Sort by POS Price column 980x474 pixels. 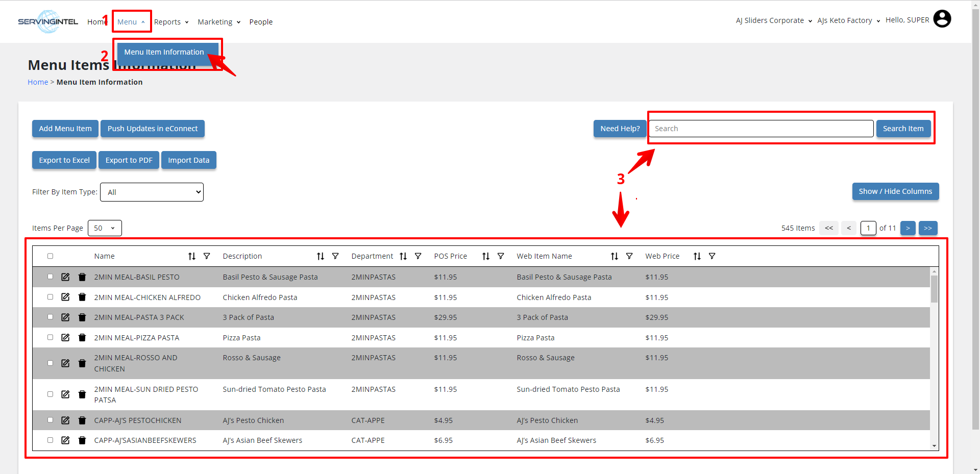click(x=486, y=256)
